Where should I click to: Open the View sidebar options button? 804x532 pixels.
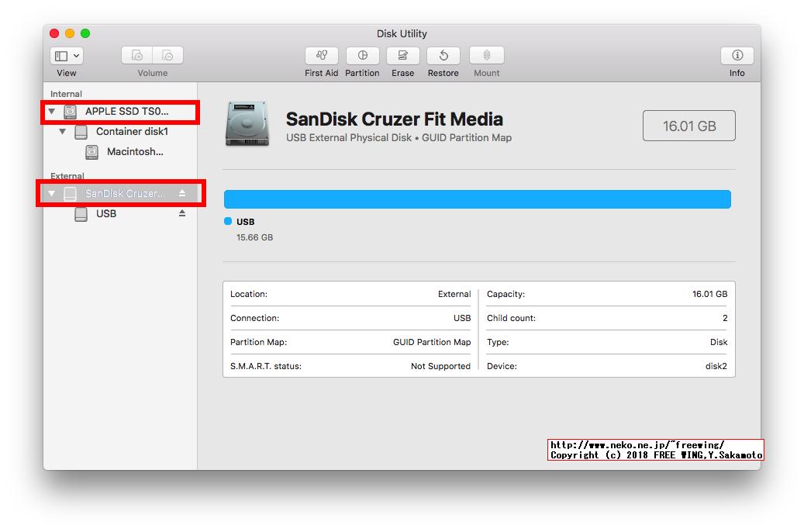(x=67, y=55)
